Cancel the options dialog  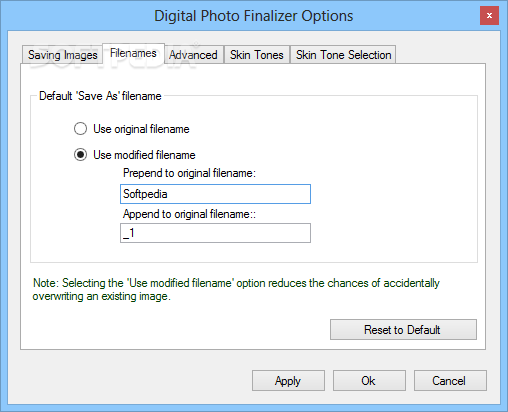pos(450,380)
